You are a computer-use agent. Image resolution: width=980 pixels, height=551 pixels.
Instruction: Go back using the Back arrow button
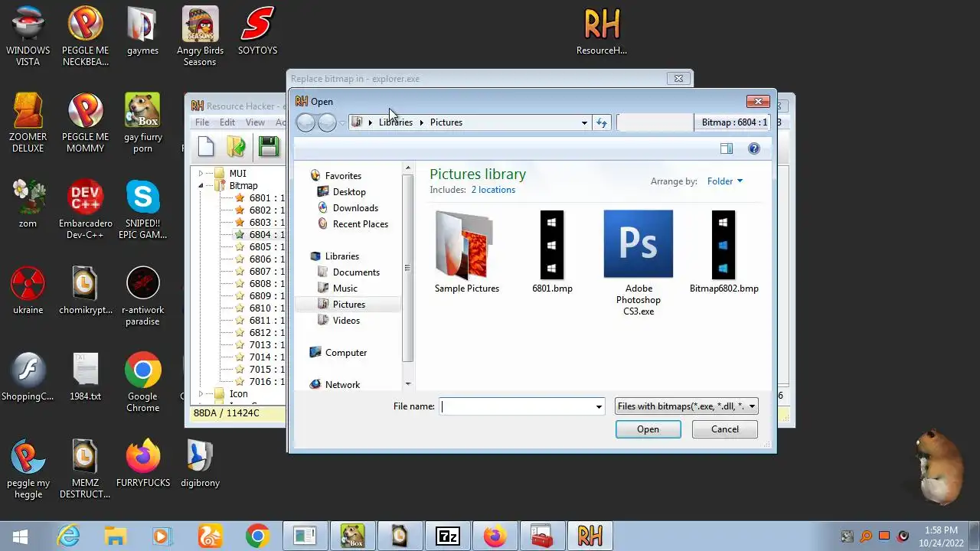(305, 122)
